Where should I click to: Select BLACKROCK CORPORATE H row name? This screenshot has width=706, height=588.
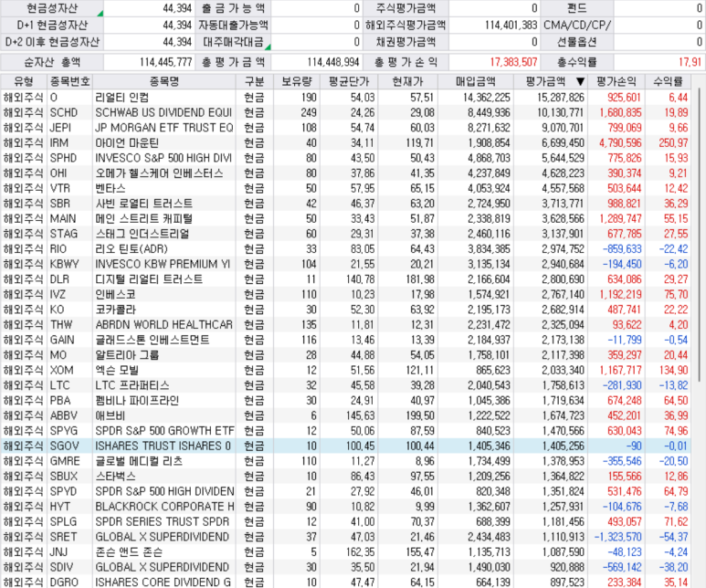(x=164, y=507)
